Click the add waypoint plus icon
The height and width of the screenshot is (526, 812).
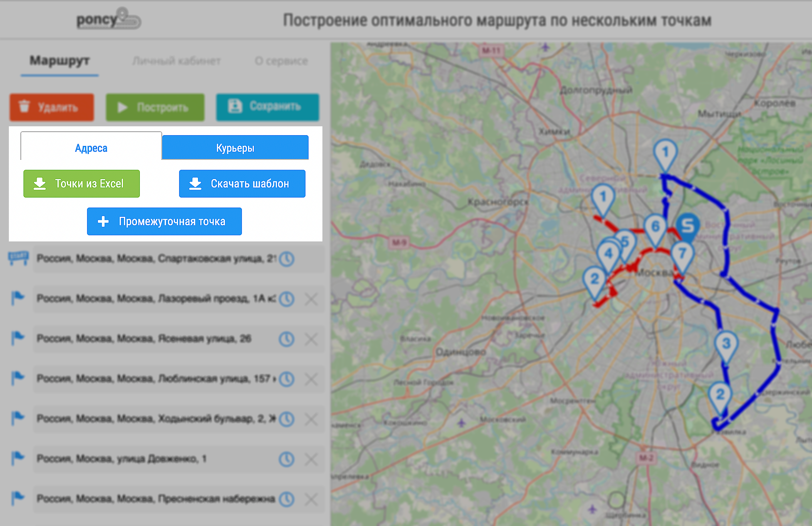[x=102, y=221]
